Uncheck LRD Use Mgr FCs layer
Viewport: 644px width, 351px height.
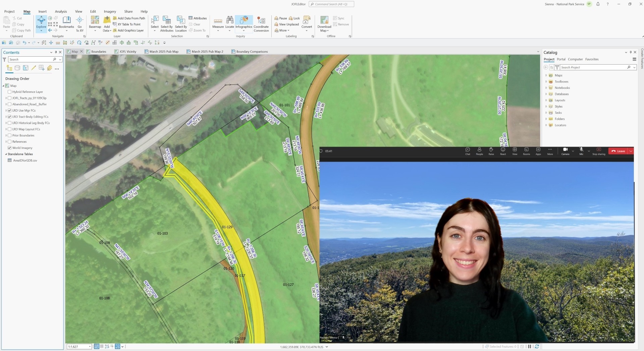10,111
